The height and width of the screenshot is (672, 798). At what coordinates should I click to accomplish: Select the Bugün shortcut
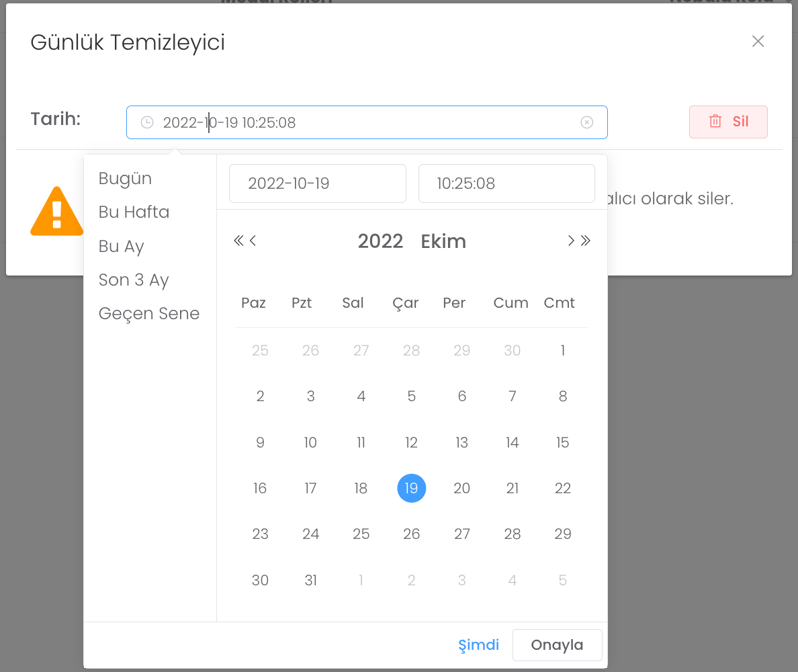pos(125,179)
